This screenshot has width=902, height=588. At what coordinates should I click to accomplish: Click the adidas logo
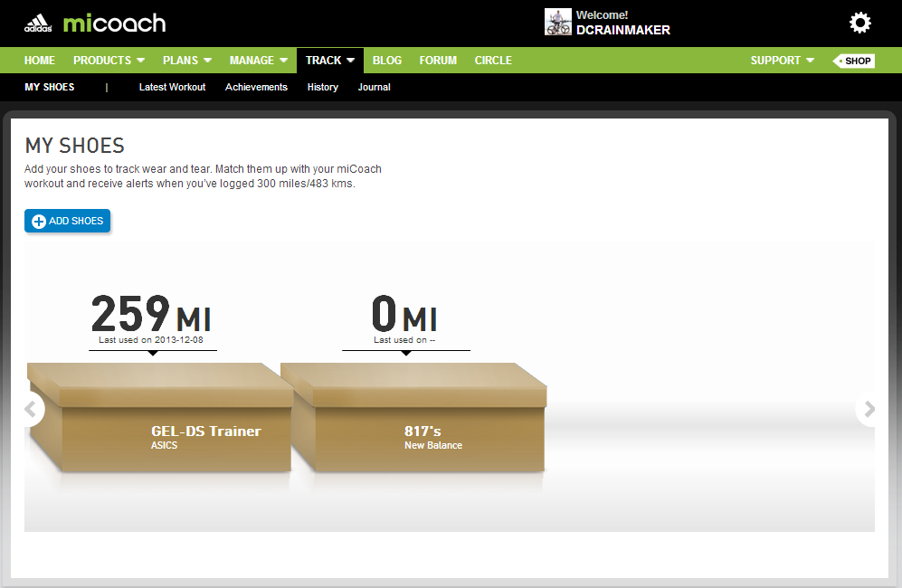(x=38, y=23)
